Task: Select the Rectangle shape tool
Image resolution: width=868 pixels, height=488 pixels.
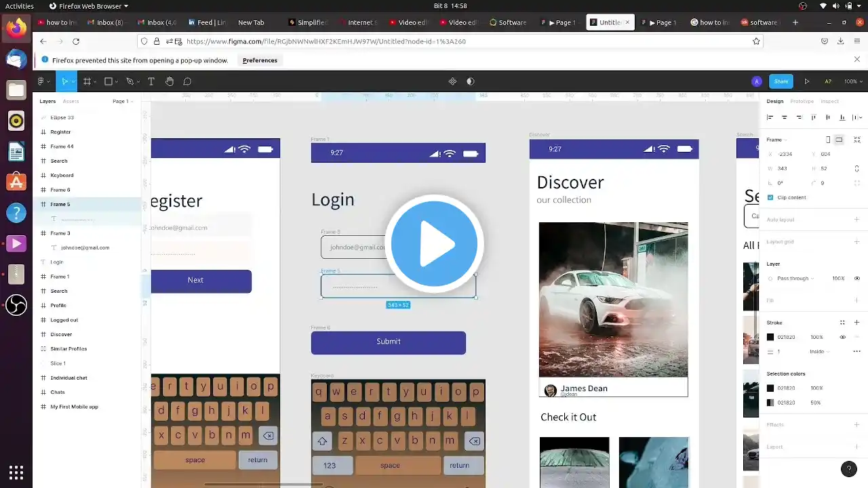Action: click(x=108, y=81)
